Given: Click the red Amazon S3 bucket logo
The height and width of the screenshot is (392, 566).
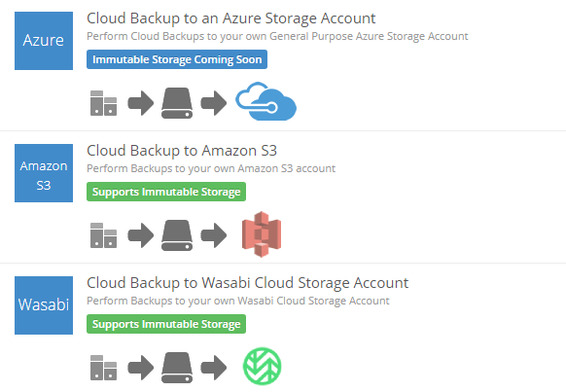Looking at the screenshot, I should [262, 234].
